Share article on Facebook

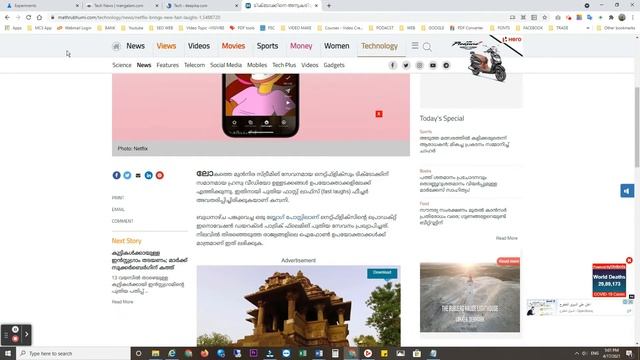116,175
